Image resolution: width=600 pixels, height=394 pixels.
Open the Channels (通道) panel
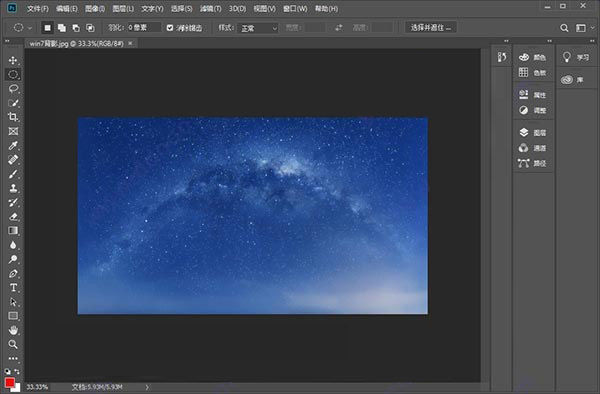[x=533, y=148]
